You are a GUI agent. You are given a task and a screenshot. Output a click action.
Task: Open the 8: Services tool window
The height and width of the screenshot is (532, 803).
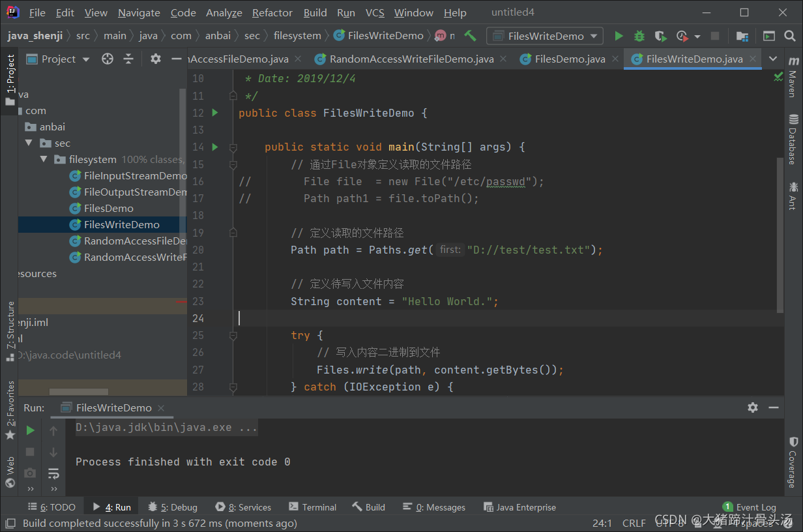click(243, 507)
